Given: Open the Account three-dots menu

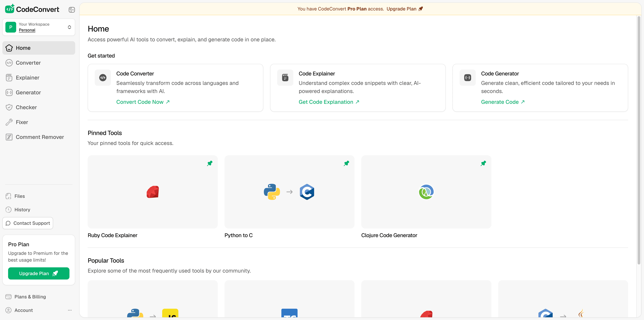Looking at the screenshot, I should point(70,310).
